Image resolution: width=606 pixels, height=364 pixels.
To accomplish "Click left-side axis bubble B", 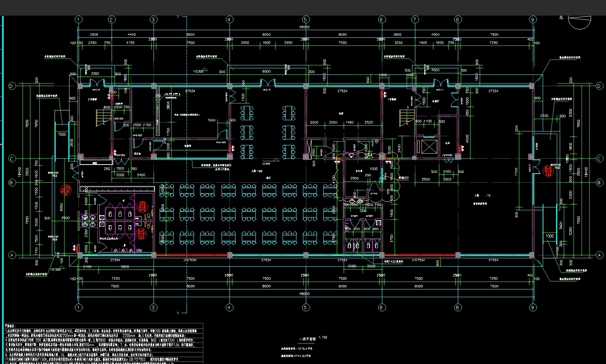I will tap(12, 182).
